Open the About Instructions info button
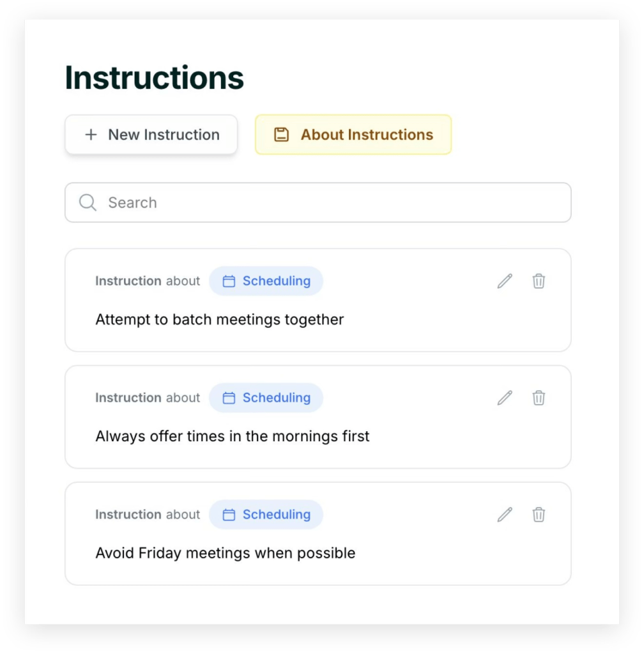 click(353, 135)
